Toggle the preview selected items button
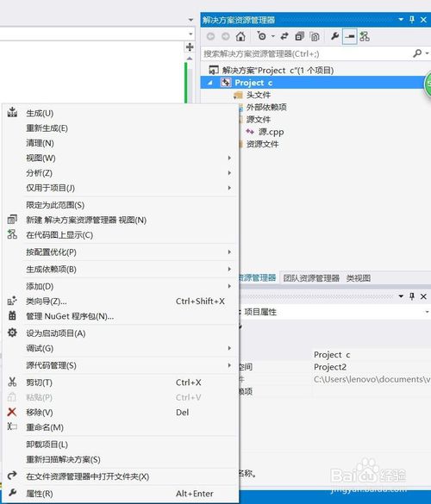 pos(350,36)
